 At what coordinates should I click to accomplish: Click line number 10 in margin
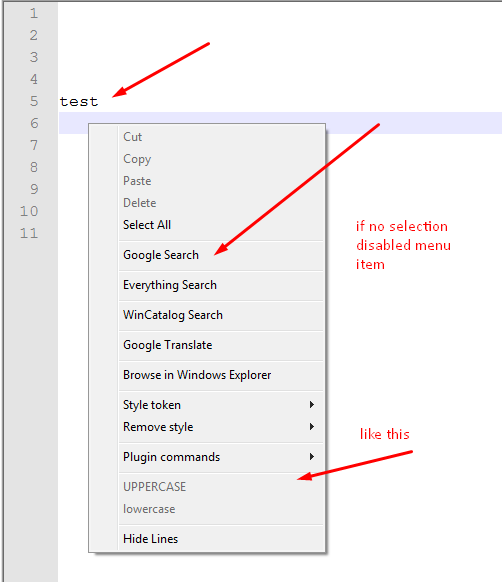pos(29,212)
